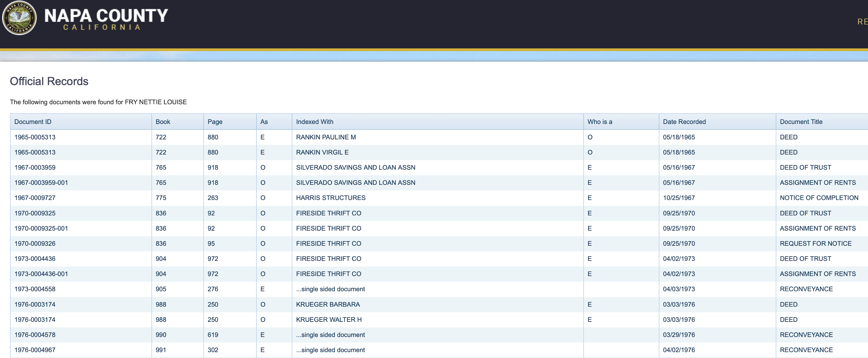Click the Document Title column header
This screenshot has height=358, width=868.
(801, 122)
